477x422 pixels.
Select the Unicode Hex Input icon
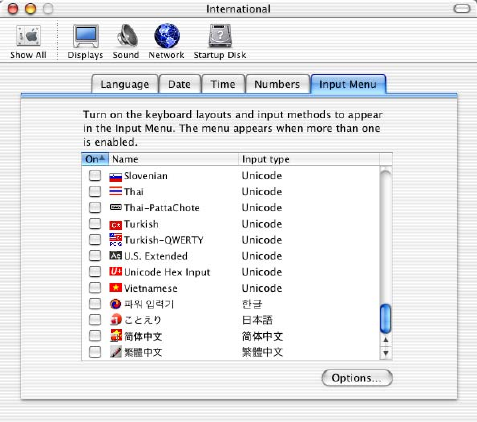click(115, 272)
